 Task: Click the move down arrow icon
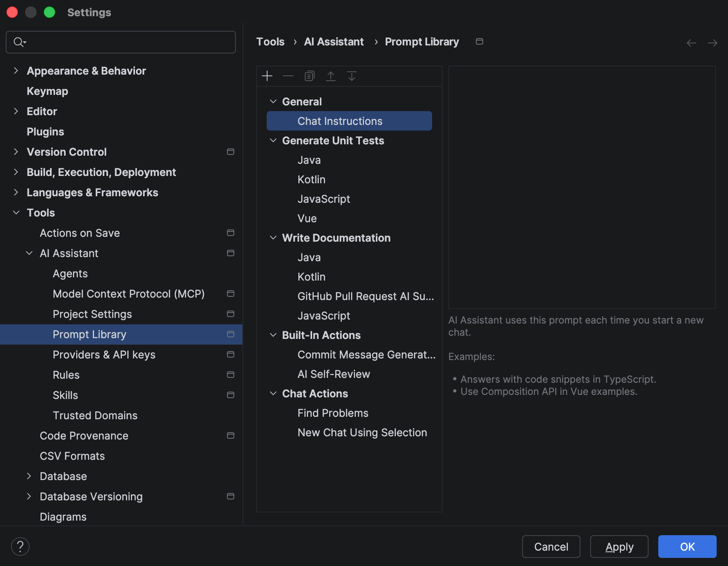click(x=352, y=76)
